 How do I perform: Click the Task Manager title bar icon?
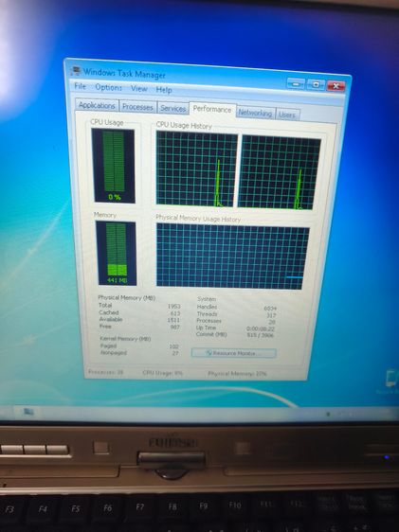[x=76, y=71]
